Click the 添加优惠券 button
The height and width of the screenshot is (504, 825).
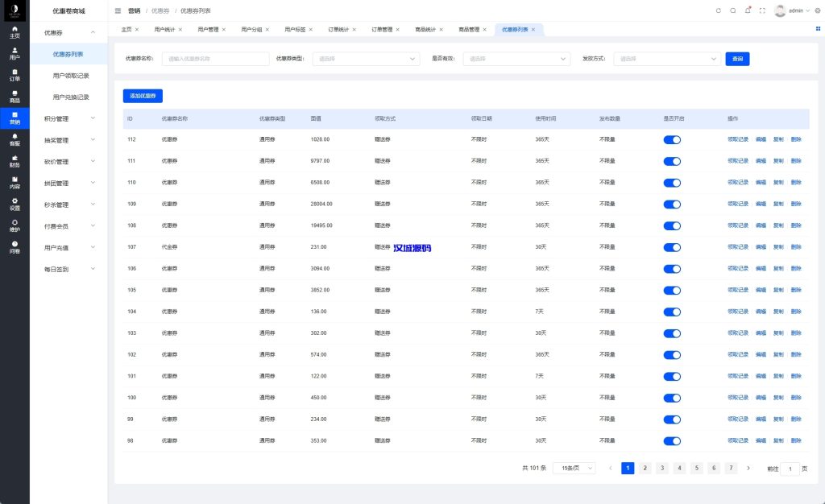tap(143, 96)
